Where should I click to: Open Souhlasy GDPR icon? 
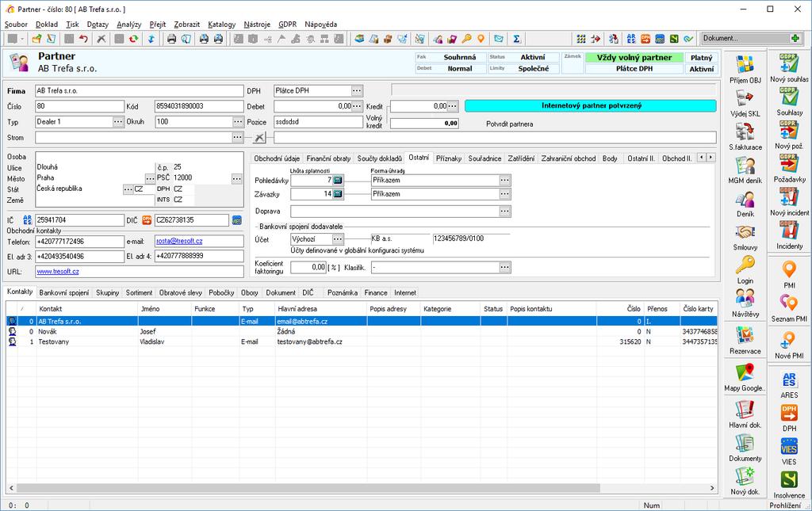click(789, 101)
